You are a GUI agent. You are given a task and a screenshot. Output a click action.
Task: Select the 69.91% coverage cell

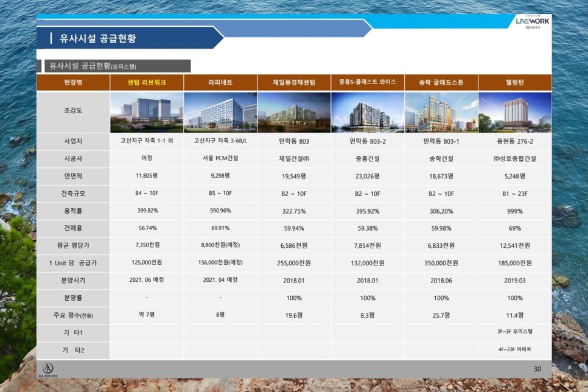pyautogui.click(x=220, y=228)
